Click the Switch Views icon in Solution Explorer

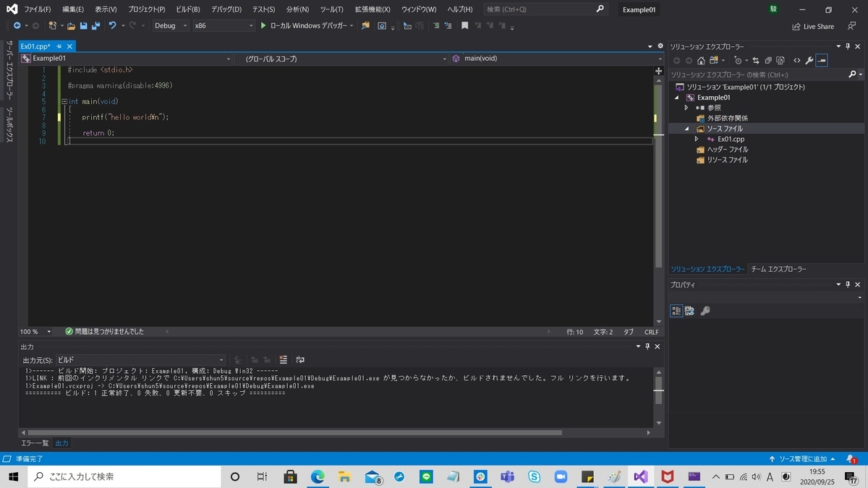point(714,61)
